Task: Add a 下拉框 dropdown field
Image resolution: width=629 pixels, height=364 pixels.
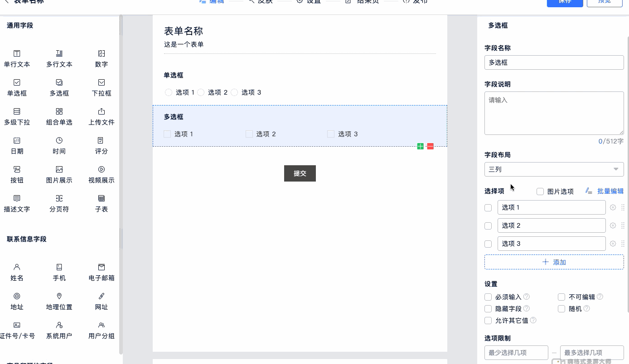Action: click(x=102, y=83)
